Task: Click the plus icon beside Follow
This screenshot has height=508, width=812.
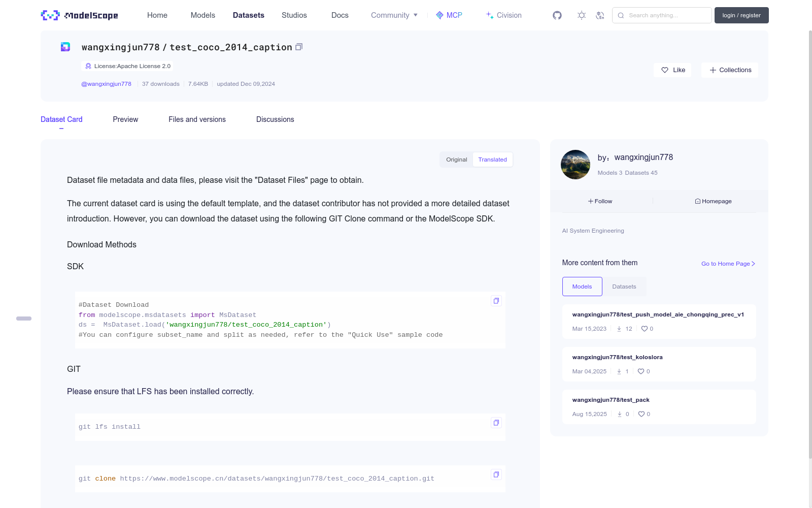Action: 591,201
